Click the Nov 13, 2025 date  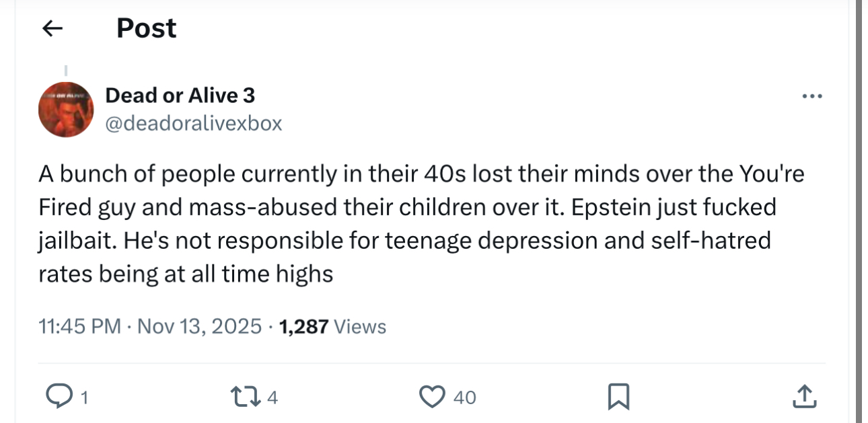pos(199,327)
